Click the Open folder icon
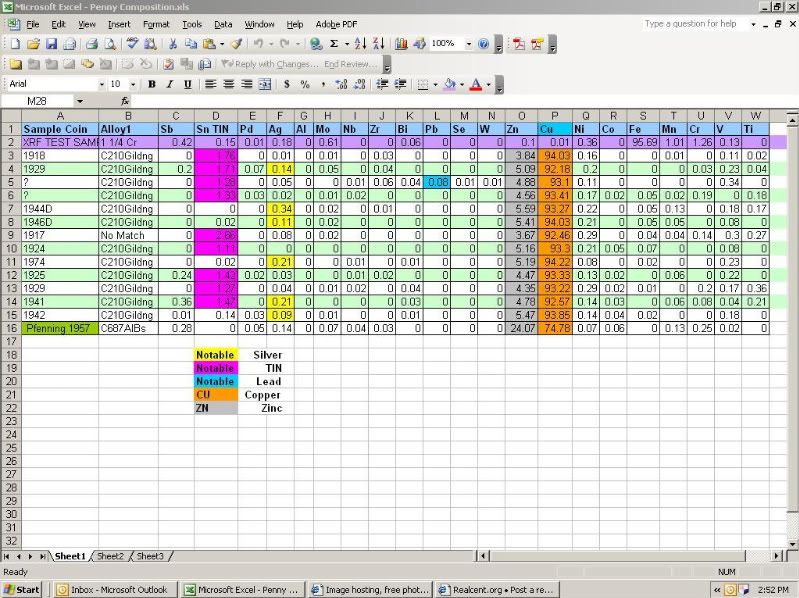This screenshot has width=799, height=598. tap(33, 44)
